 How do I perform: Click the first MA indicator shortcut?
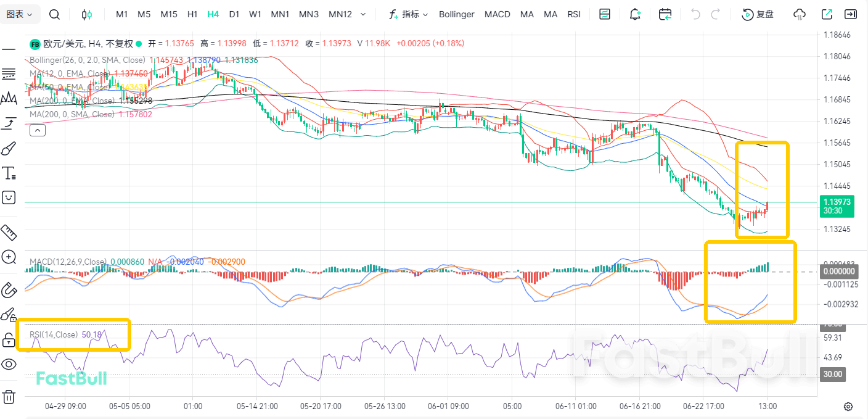tap(527, 14)
